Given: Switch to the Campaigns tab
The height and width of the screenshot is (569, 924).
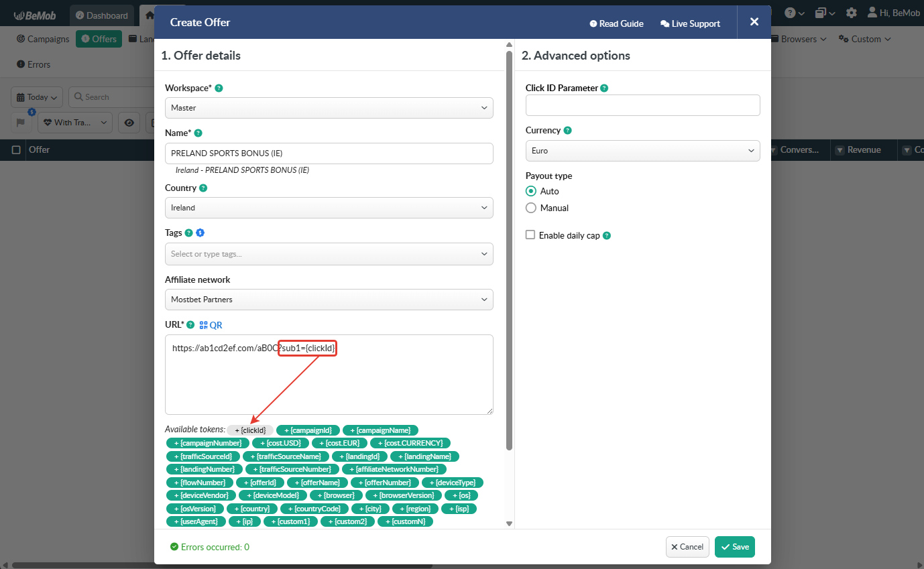Looking at the screenshot, I should 43,39.
